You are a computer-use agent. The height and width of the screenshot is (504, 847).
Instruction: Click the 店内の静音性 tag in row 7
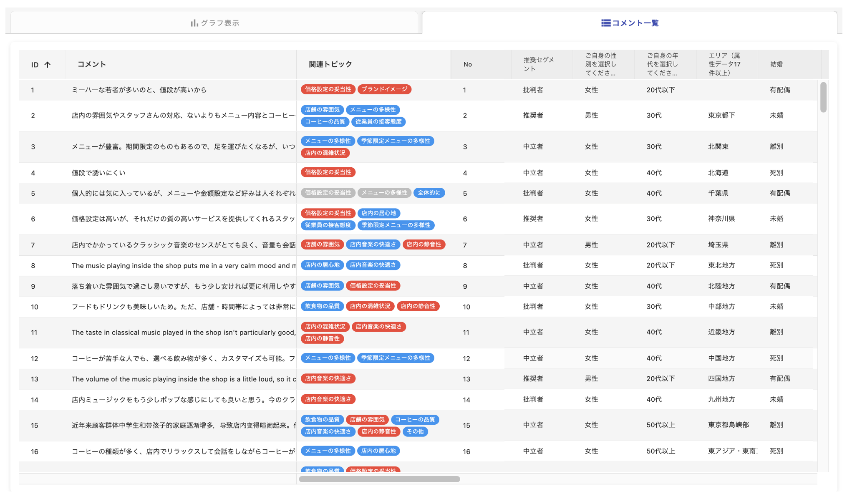coord(423,244)
